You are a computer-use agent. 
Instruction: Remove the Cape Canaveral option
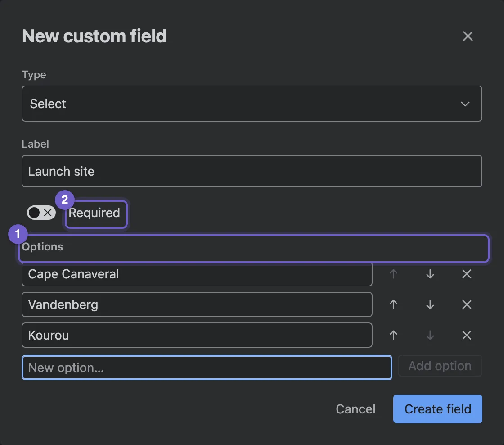(467, 274)
